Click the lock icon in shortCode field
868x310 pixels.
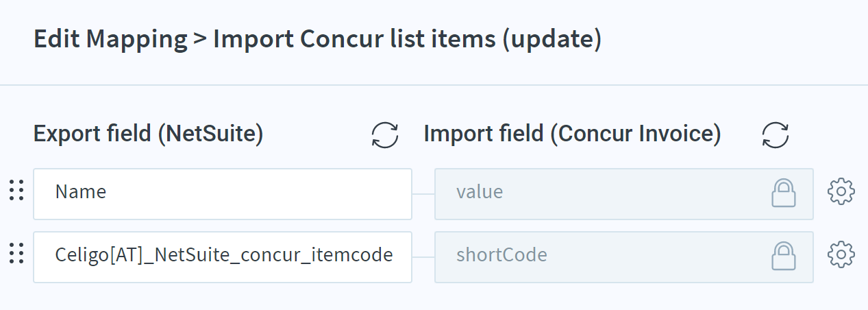[x=784, y=256]
